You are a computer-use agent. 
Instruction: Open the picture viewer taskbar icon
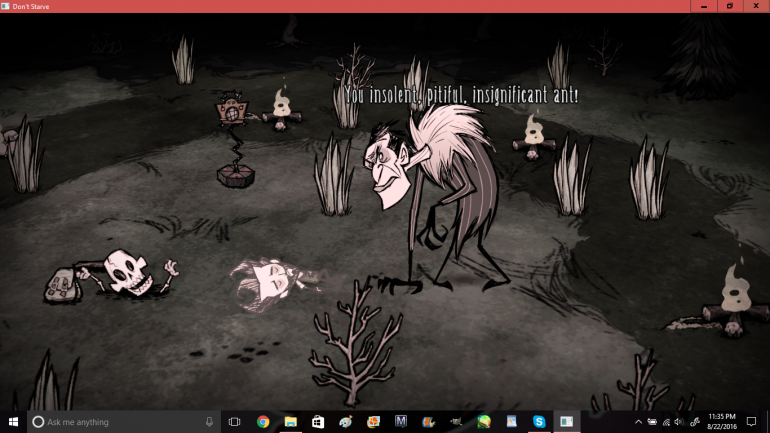click(x=511, y=422)
